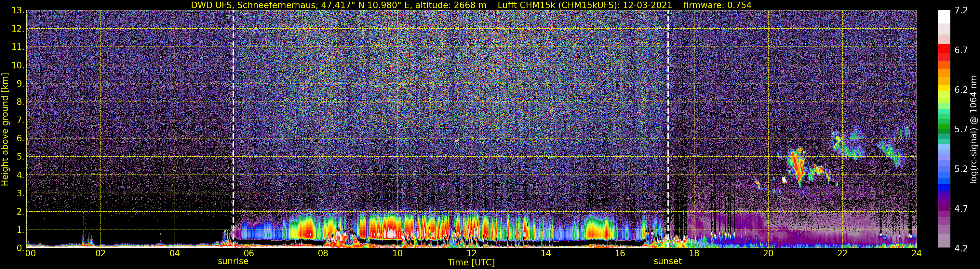Viewport: 980px width, 269px height.
Task: Click the colorbar value label '7.2'
Action: pos(961,11)
